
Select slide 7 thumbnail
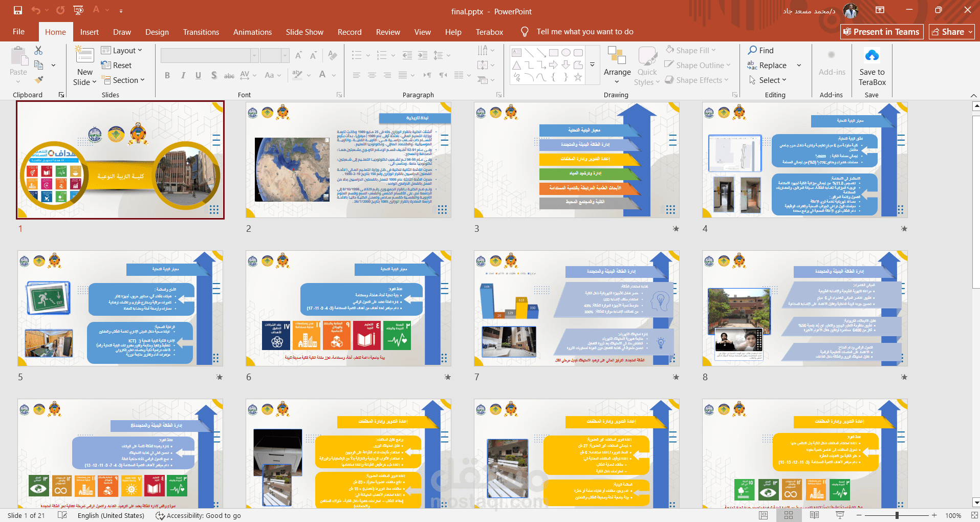tap(577, 308)
